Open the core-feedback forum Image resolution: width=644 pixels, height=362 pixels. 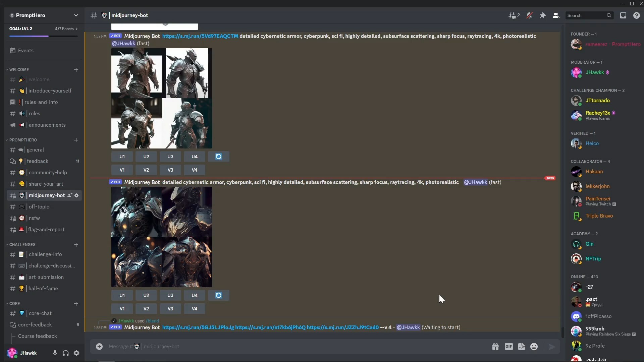[x=44, y=325]
